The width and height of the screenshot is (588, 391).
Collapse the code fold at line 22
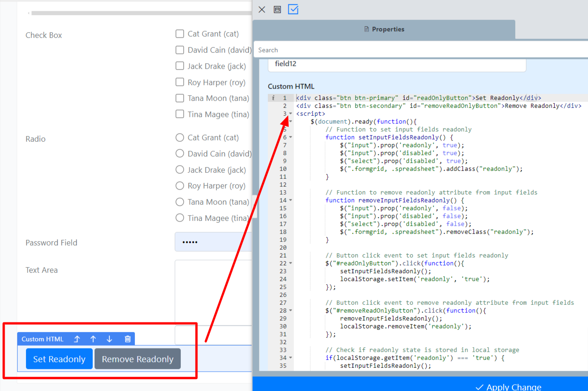[291, 263]
